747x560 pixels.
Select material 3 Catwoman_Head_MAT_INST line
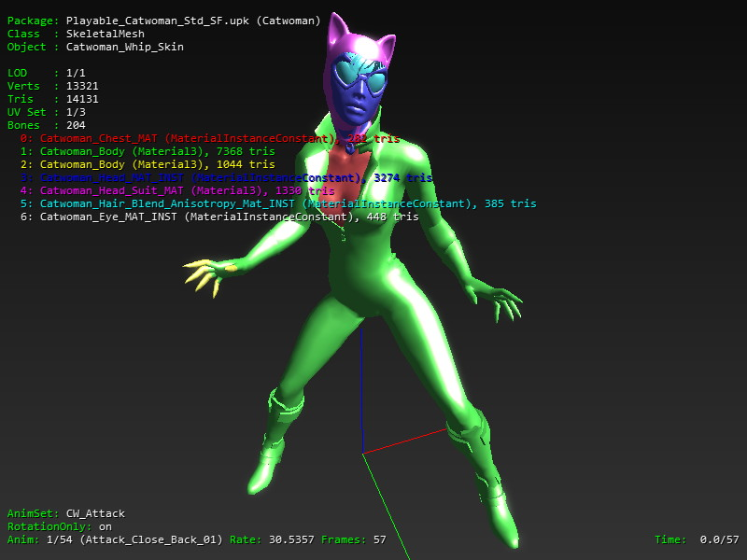point(226,177)
